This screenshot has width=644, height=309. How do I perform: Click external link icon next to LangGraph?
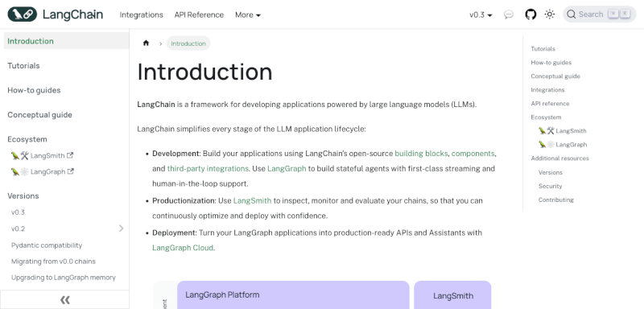(71, 171)
